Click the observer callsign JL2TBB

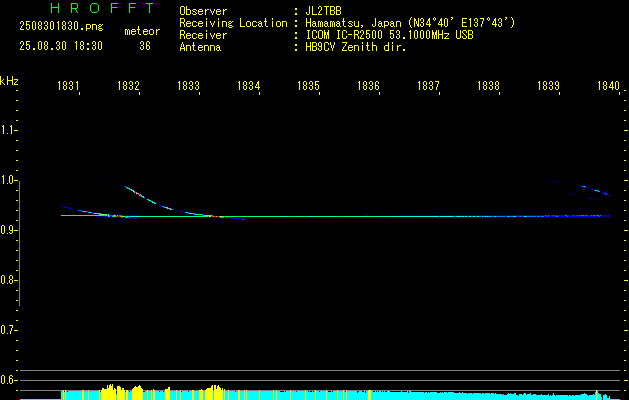323,11
